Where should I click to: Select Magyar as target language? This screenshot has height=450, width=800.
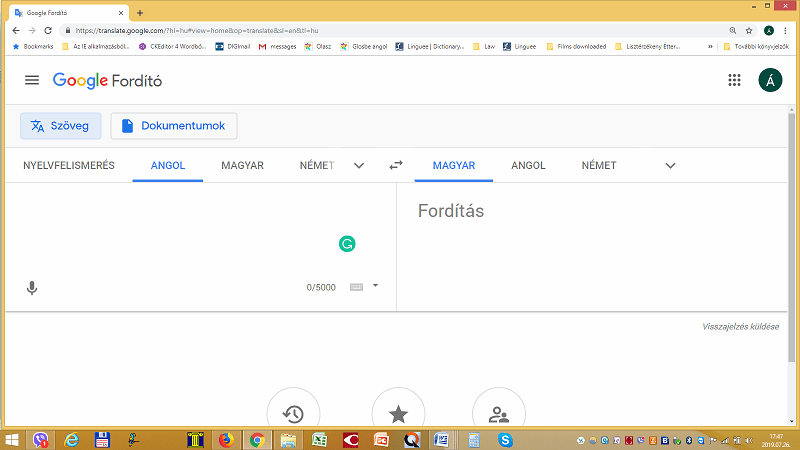(x=454, y=165)
